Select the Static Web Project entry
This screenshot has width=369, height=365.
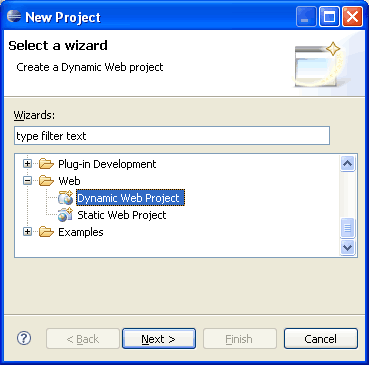coord(122,215)
